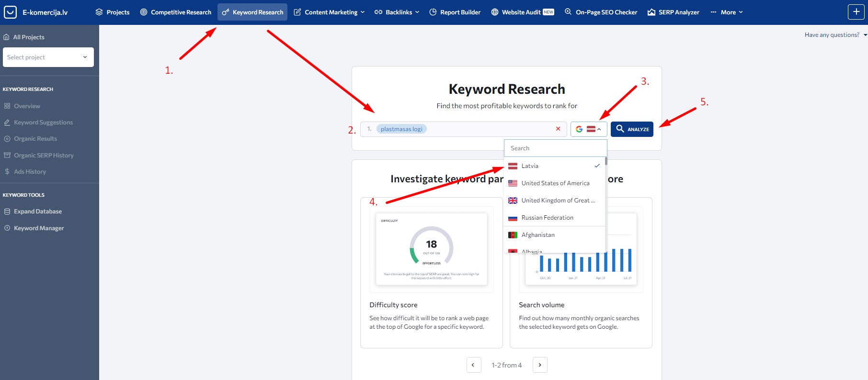The height and width of the screenshot is (380, 868).
Task: Pick Russian Federation from country list
Action: pyautogui.click(x=547, y=218)
